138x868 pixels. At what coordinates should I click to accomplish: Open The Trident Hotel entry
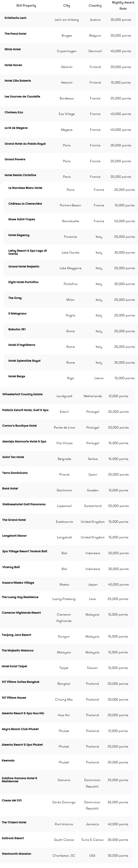(x=14, y=822)
